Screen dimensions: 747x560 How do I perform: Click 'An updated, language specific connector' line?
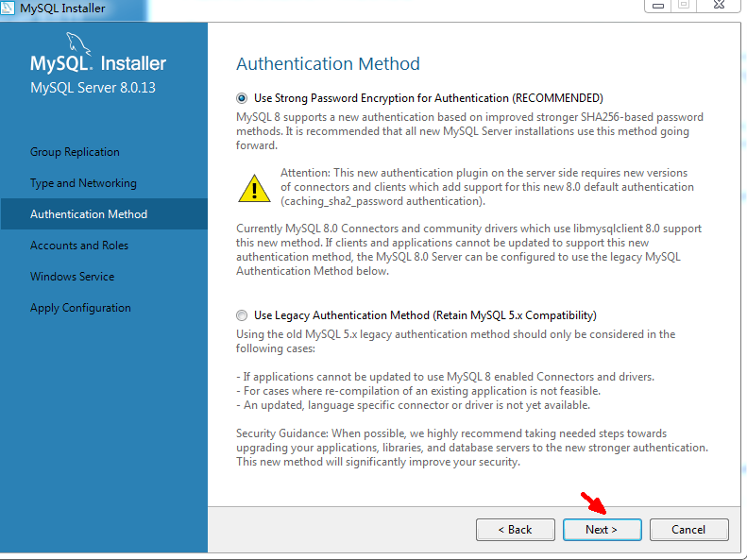click(x=413, y=405)
